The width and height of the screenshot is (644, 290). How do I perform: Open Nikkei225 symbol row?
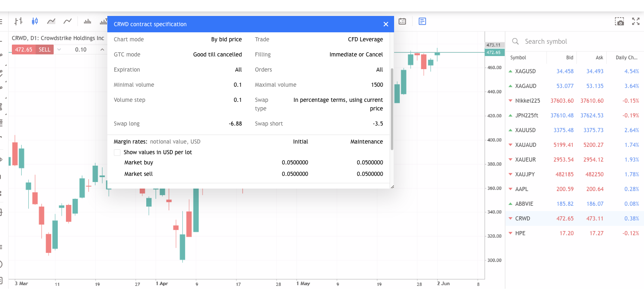(x=574, y=101)
